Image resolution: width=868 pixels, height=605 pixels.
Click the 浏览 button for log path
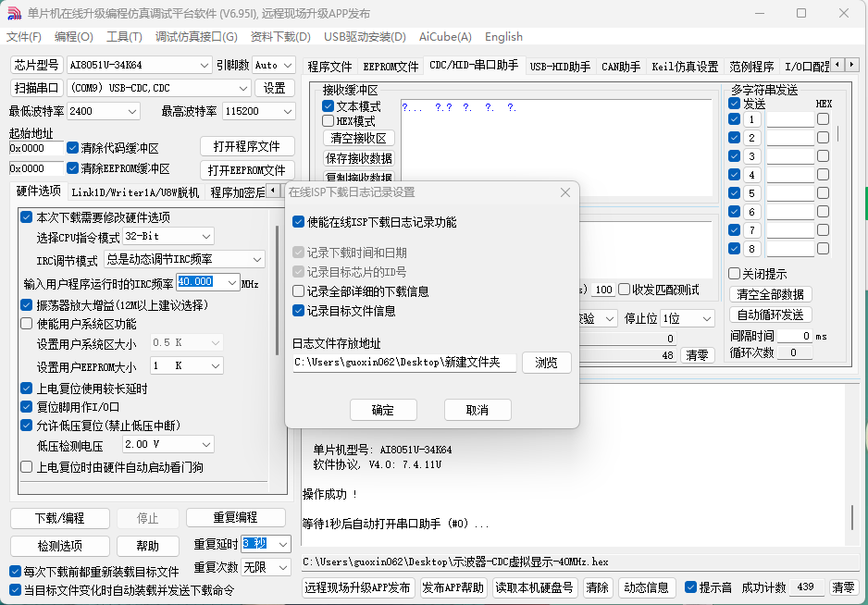pyautogui.click(x=546, y=363)
